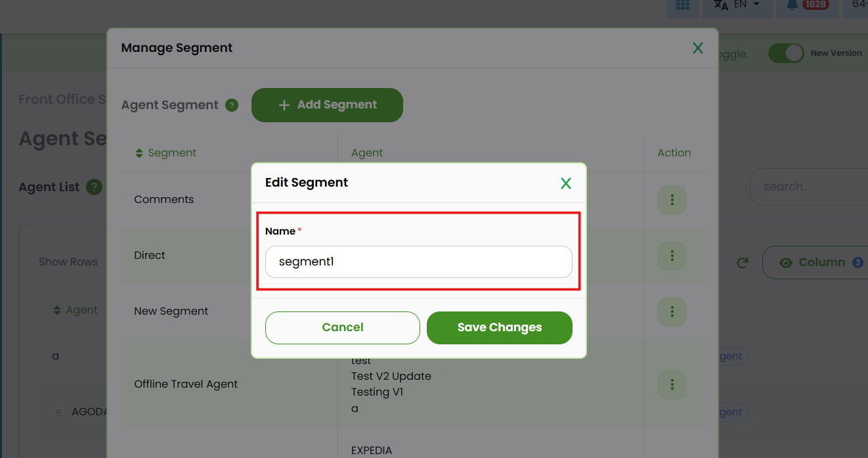Open action menu for Offline Travel Agent
Viewport: 868px width, 458px height.
click(672, 384)
